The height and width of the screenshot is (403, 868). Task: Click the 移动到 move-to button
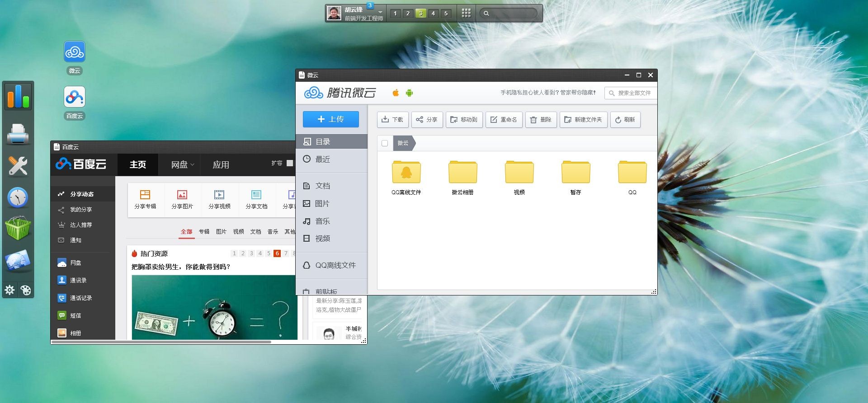tap(464, 120)
